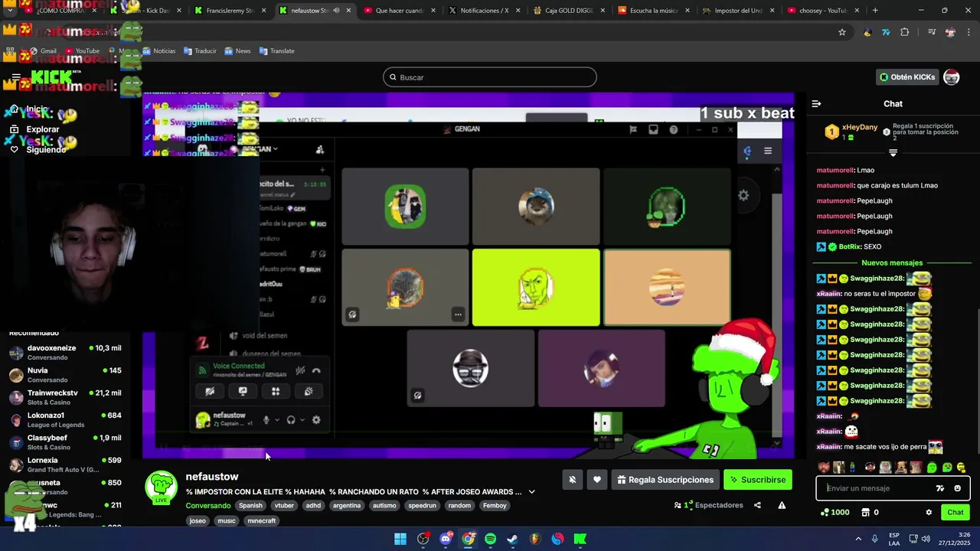Toggle the Kick sidebar hamburger menu

pyautogui.click(x=16, y=77)
